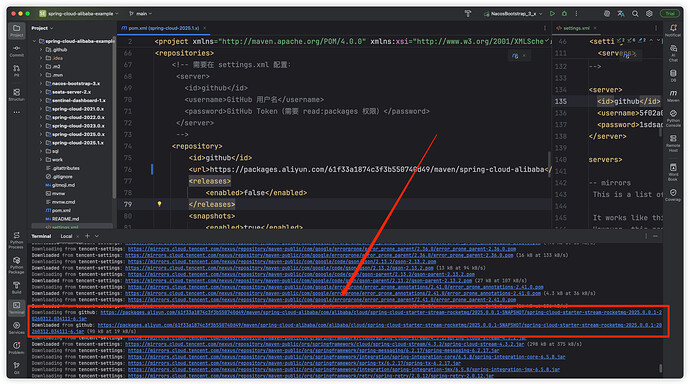Click the intention lightbulb on line 79
Screen dimensions: 690x384
159,204
